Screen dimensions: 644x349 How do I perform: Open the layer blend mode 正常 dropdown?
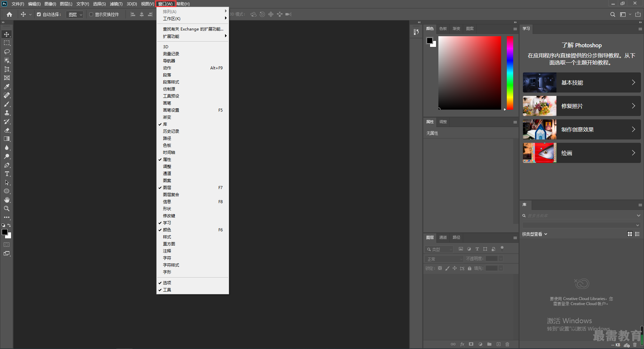tap(444, 259)
